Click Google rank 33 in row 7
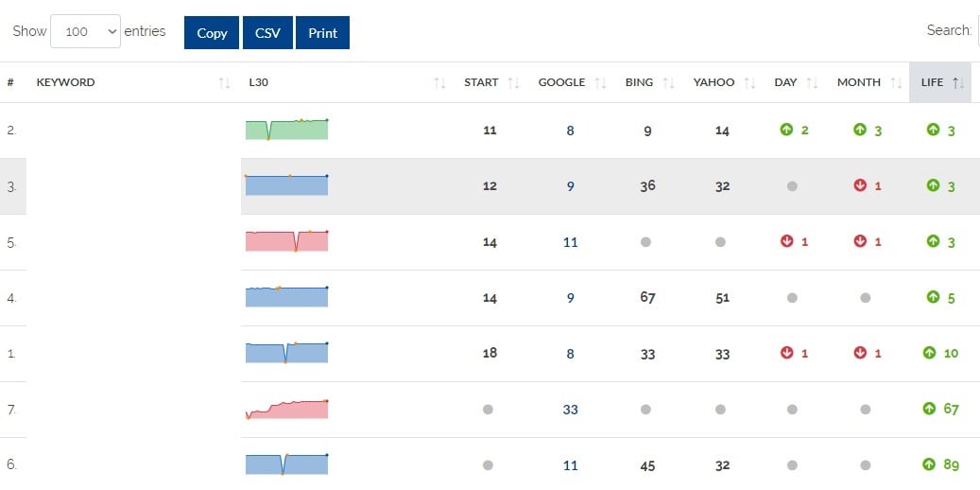The height and width of the screenshot is (490, 980). (x=570, y=410)
